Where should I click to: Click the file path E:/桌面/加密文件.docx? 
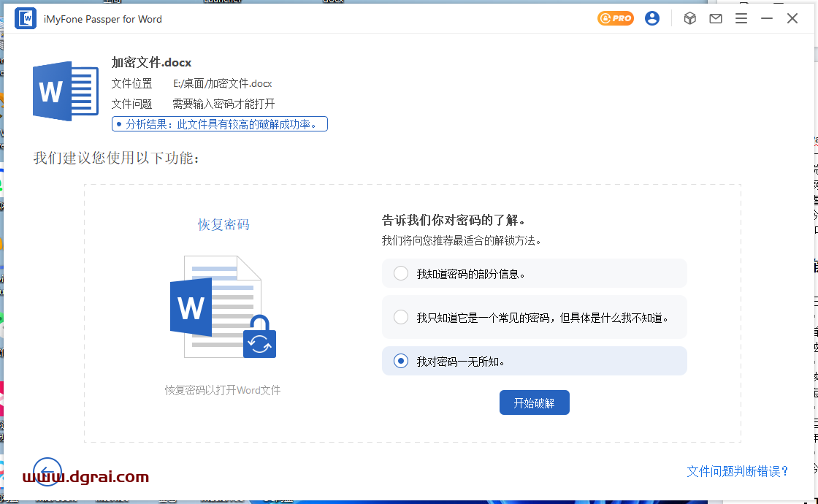222,84
